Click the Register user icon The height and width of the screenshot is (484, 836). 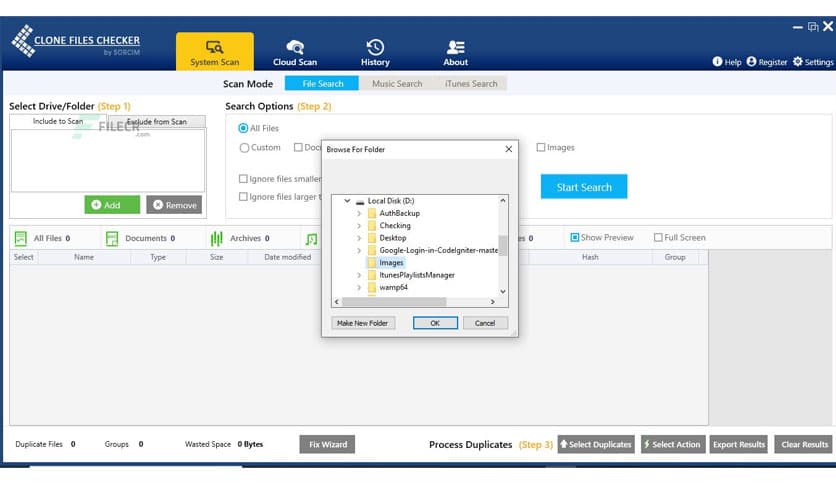pos(751,61)
